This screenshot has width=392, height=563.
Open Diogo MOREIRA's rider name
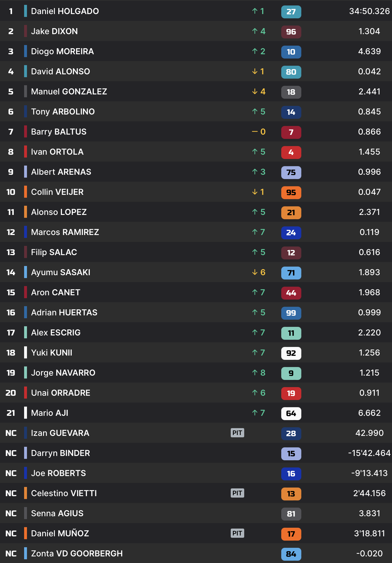pos(62,51)
